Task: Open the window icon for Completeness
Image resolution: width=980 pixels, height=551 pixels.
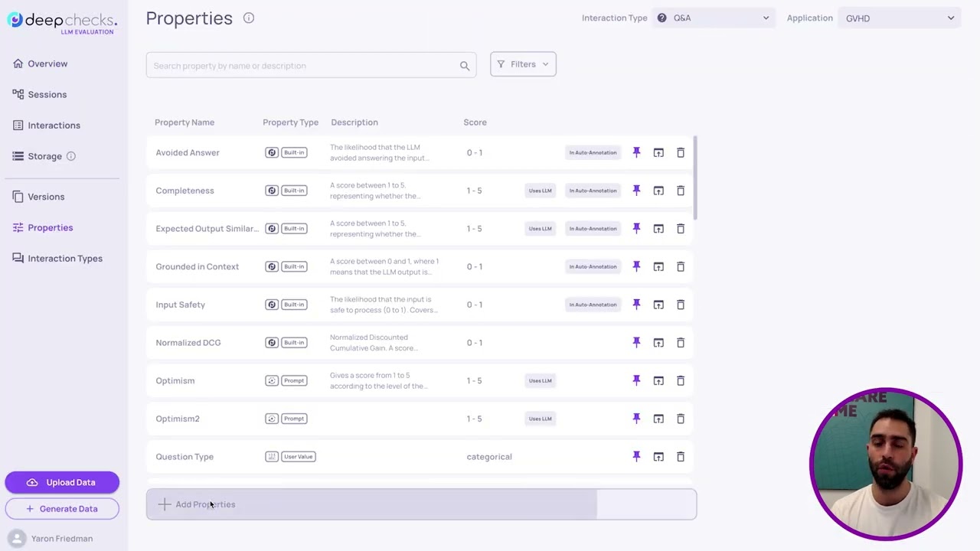Action: click(658, 191)
